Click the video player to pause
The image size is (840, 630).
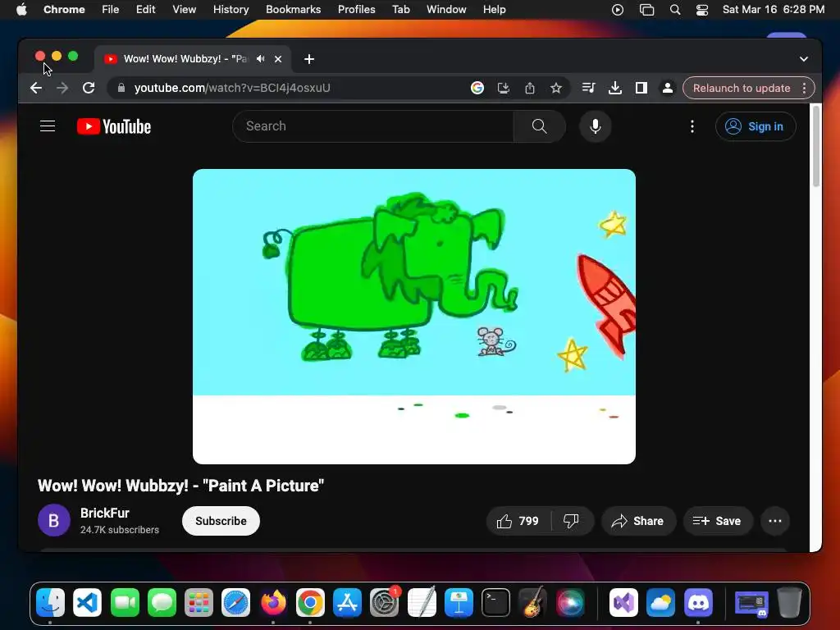pos(414,317)
